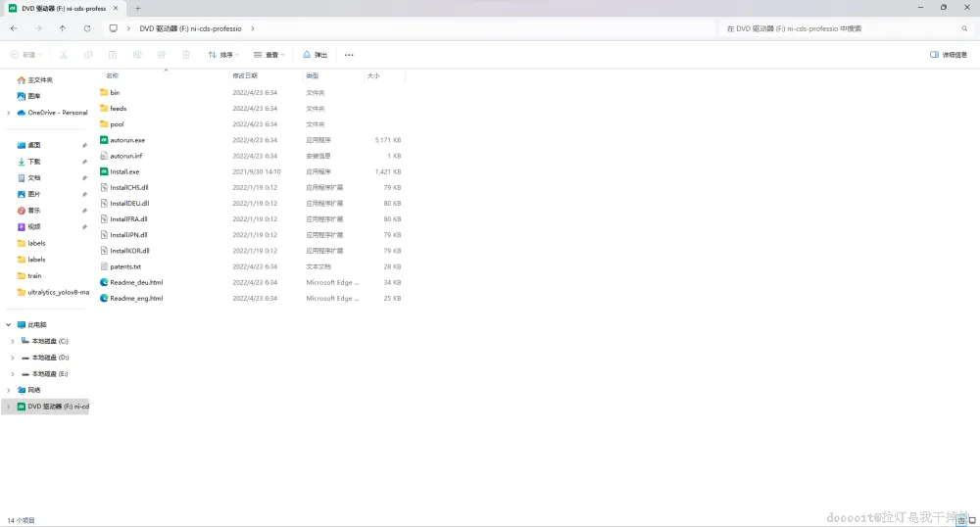Click the Install.exe green application icon

(104, 171)
